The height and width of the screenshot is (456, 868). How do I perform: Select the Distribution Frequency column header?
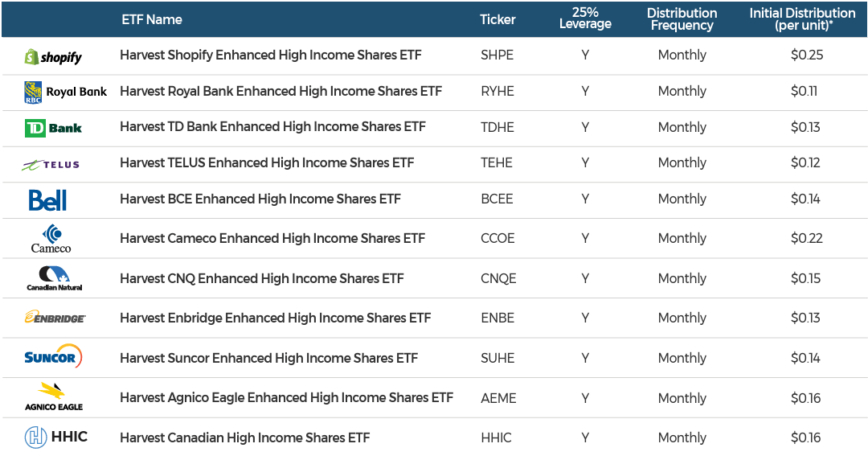pyautogui.click(x=682, y=18)
